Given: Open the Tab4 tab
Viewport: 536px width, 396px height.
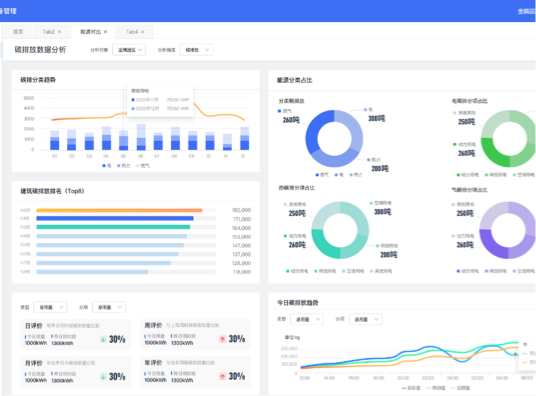Looking at the screenshot, I should tap(132, 32).
